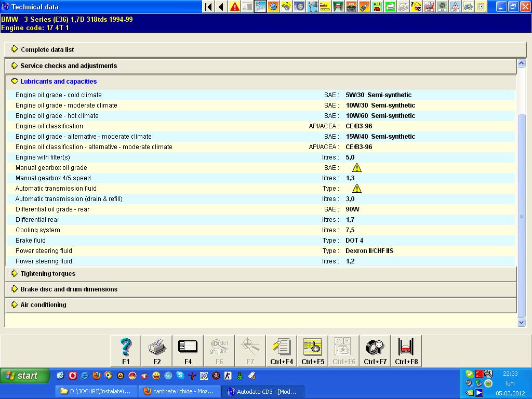
Task: Launch Internet Explorer from quick launch
Action: click(85, 376)
